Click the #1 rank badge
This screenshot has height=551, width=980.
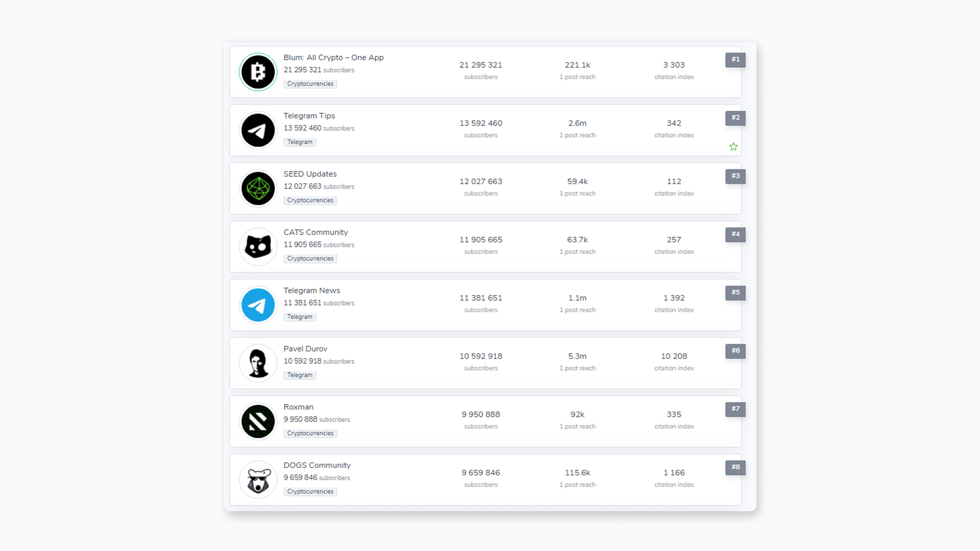735,60
